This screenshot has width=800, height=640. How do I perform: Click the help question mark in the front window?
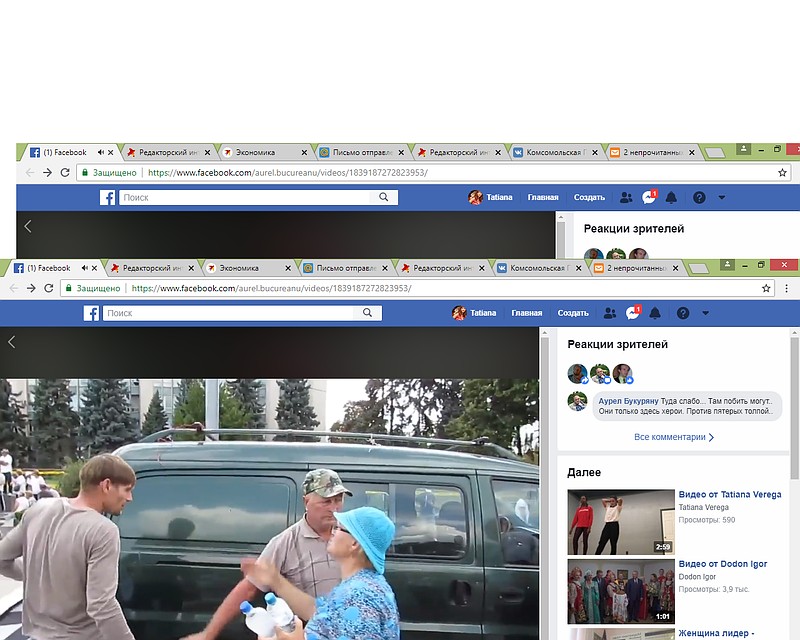click(683, 313)
